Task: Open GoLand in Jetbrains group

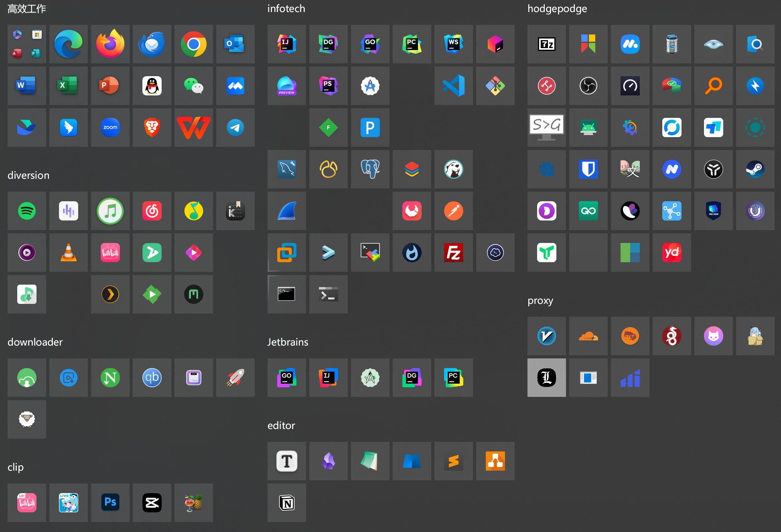Action: click(287, 378)
